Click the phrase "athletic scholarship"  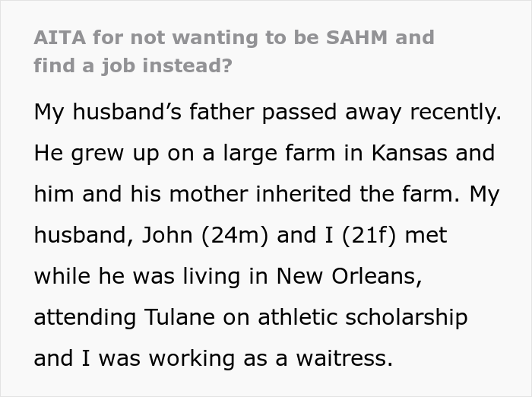point(363,317)
